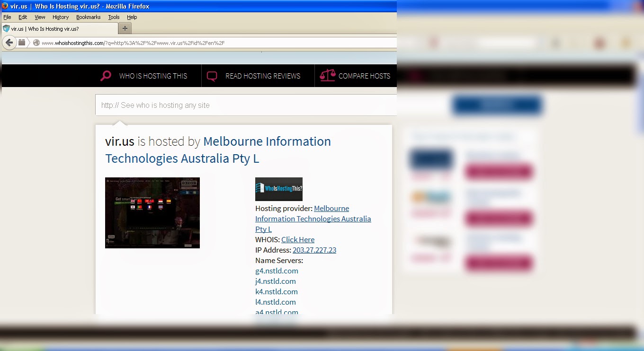Image resolution: width=644 pixels, height=351 pixels.
Task: Select name server l4.nstld.com
Action: [x=276, y=302]
